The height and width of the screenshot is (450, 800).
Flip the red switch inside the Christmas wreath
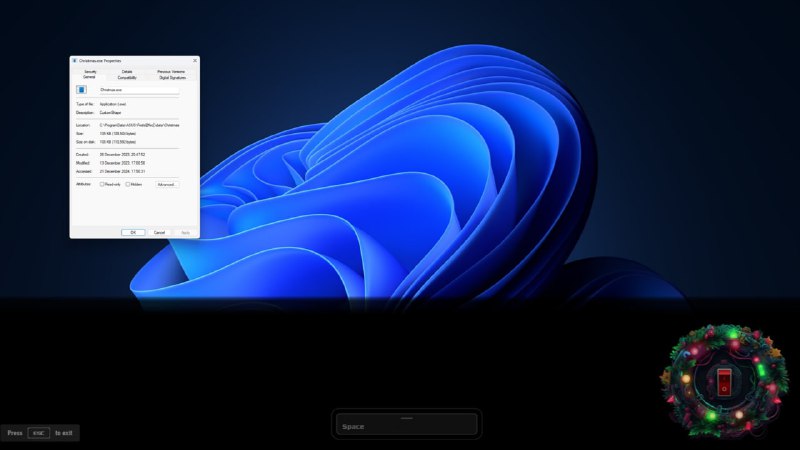click(x=724, y=381)
